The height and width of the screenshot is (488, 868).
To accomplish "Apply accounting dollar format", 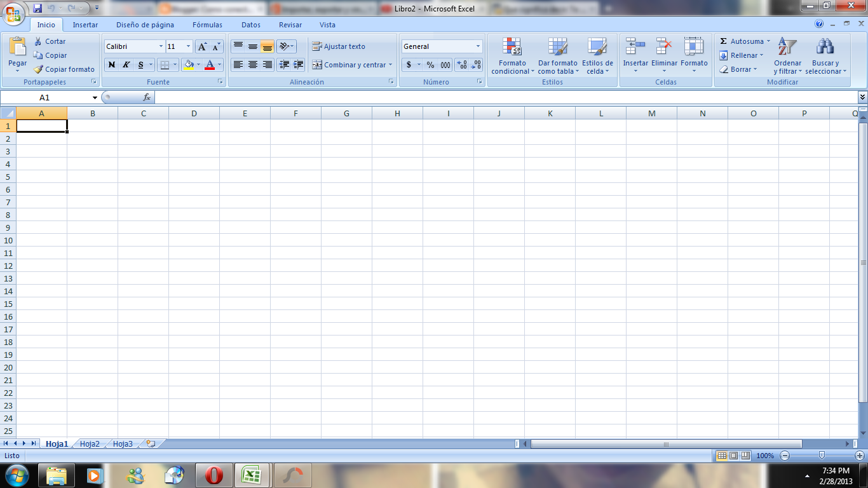I will coord(409,65).
